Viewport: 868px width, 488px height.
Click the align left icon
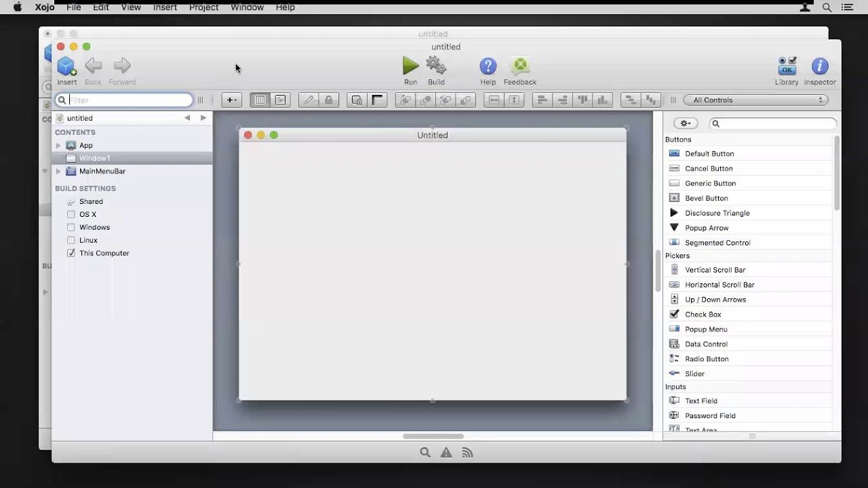click(542, 100)
